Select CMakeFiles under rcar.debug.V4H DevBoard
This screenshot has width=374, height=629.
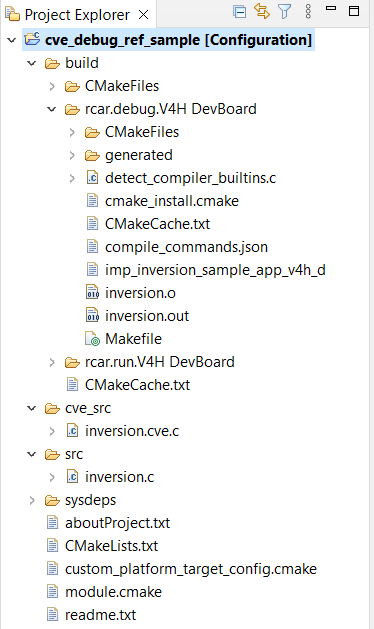(142, 132)
